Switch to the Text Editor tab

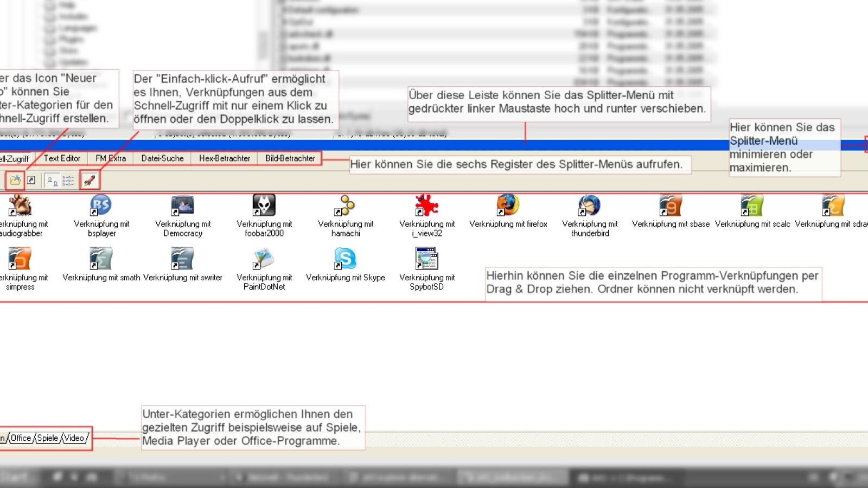pyautogui.click(x=62, y=158)
